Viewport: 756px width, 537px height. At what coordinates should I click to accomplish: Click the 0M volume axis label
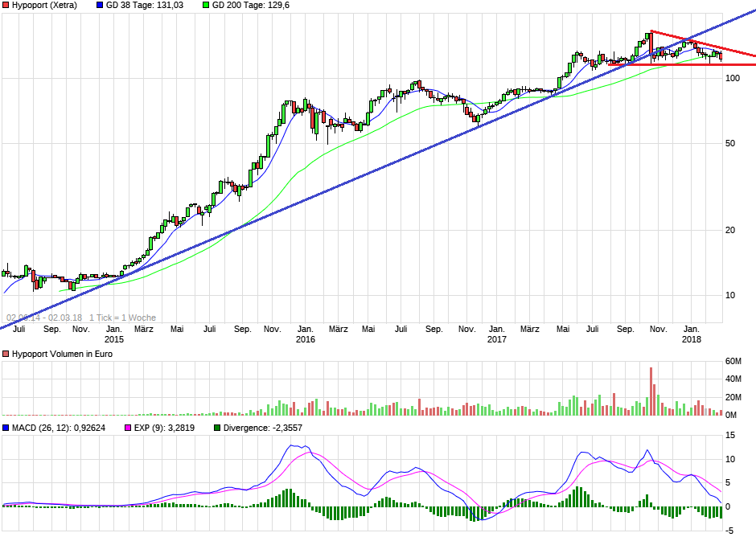731,415
